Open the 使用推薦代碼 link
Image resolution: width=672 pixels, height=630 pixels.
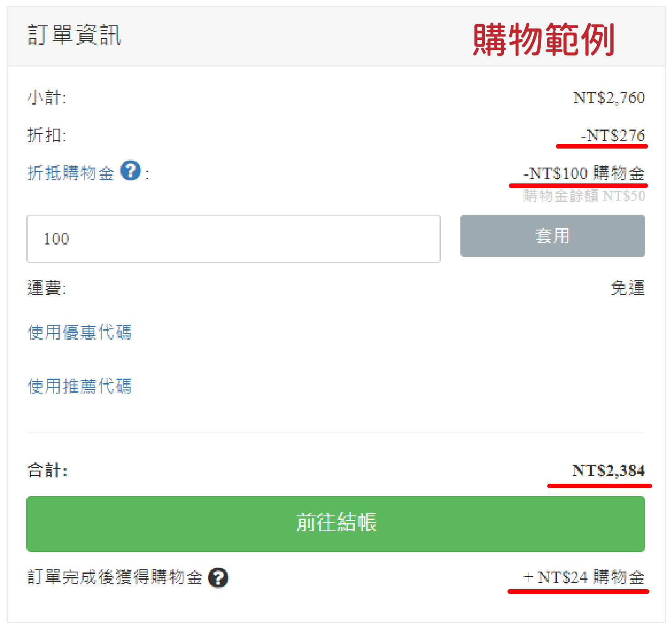click(79, 386)
